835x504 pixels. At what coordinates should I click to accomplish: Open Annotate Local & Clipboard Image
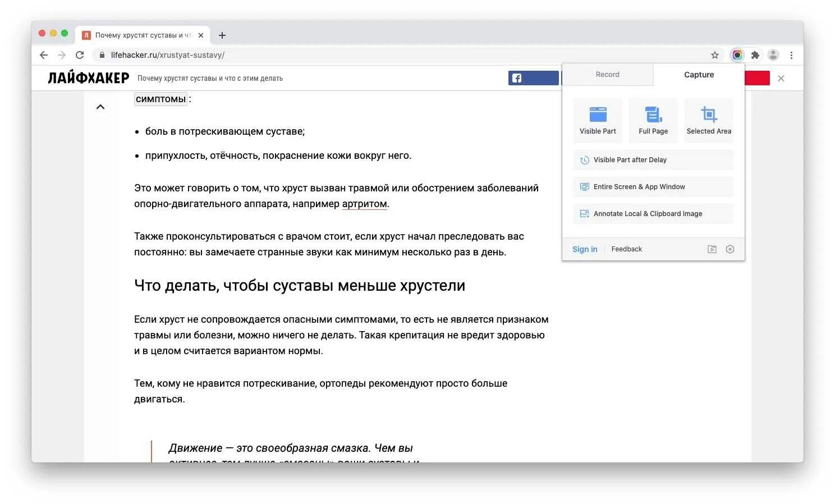653,214
